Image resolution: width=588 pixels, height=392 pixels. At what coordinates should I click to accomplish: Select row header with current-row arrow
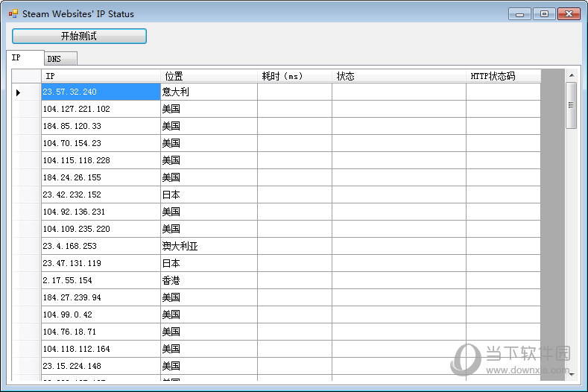click(26, 92)
